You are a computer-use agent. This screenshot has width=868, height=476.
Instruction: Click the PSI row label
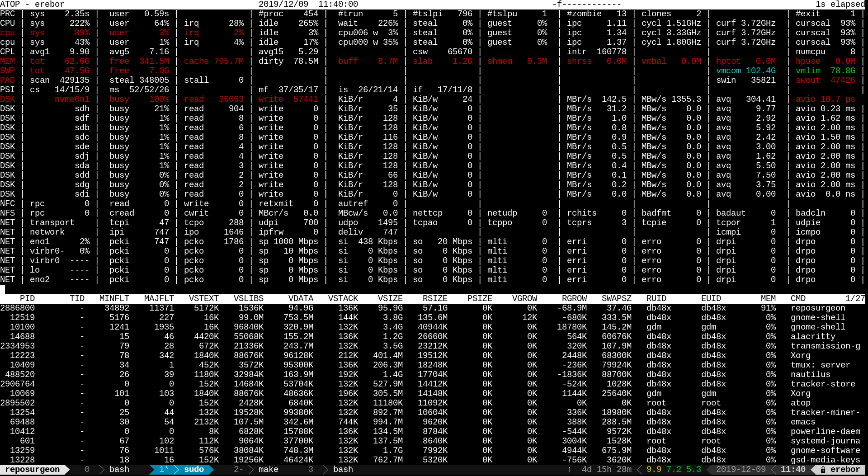[7, 90]
